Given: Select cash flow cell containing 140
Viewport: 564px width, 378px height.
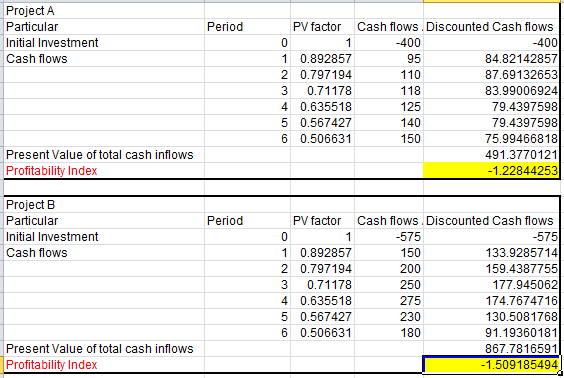Looking at the screenshot, I should pyautogui.click(x=389, y=123).
